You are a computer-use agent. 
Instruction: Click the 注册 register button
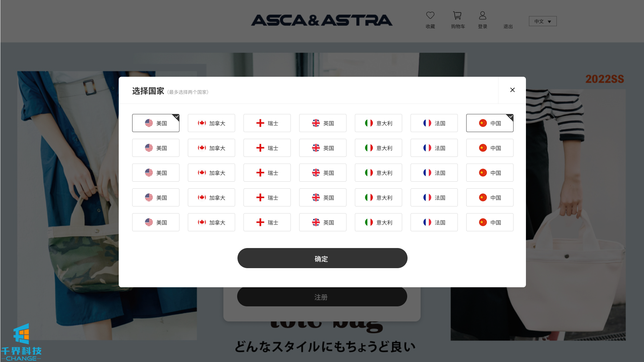point(322,297)
